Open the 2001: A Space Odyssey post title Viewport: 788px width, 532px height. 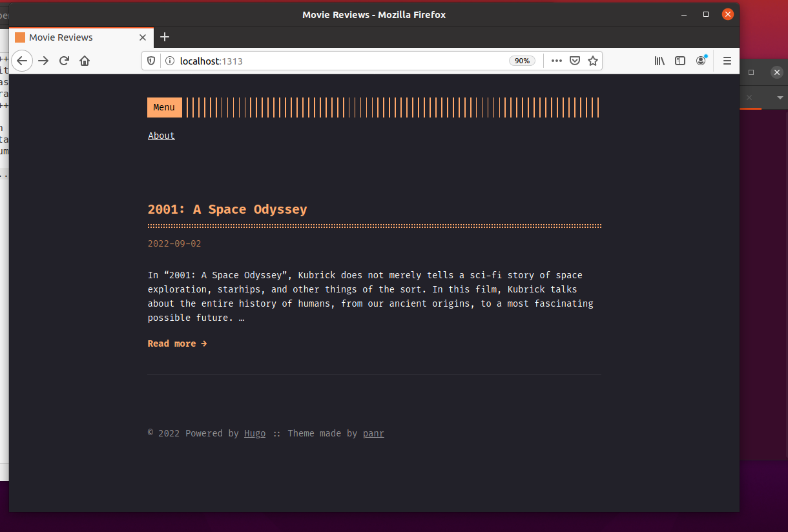tap(227, 209)
